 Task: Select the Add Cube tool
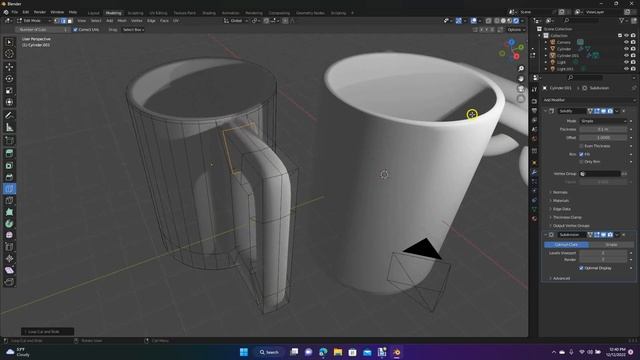[9, 140]
